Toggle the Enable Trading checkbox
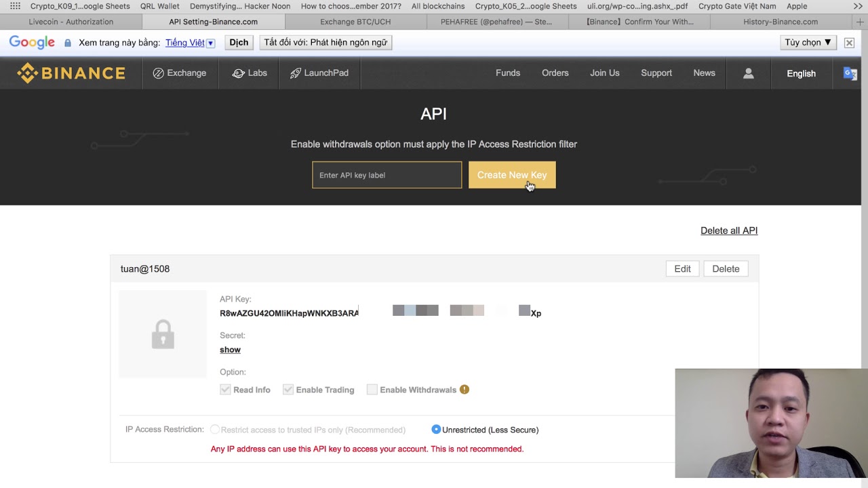This screenshot has width=868, height=488. click(288, 390)
